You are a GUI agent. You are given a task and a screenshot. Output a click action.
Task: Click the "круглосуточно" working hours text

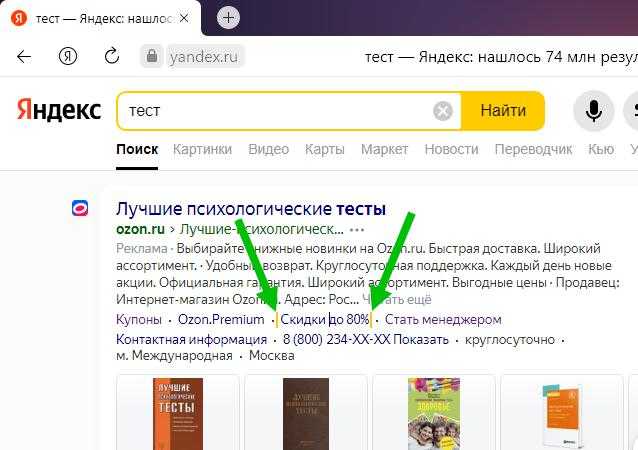510,339
